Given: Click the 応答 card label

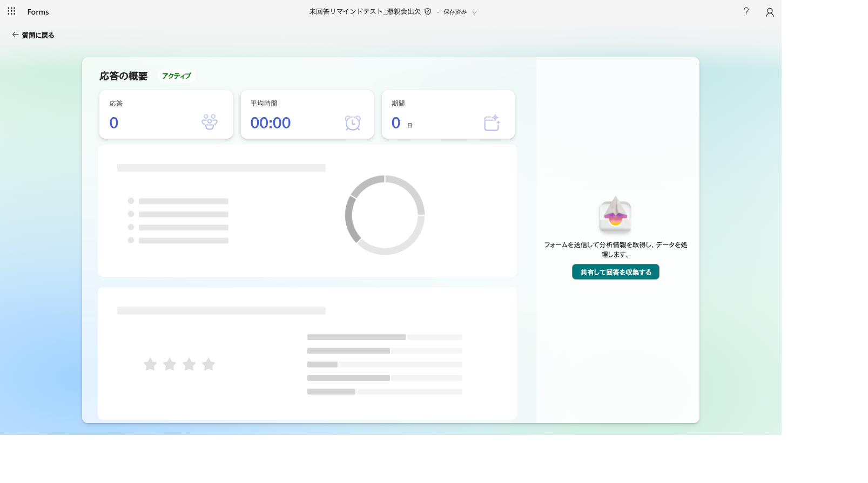Looking at the screenshot, I should pos(116,103).
